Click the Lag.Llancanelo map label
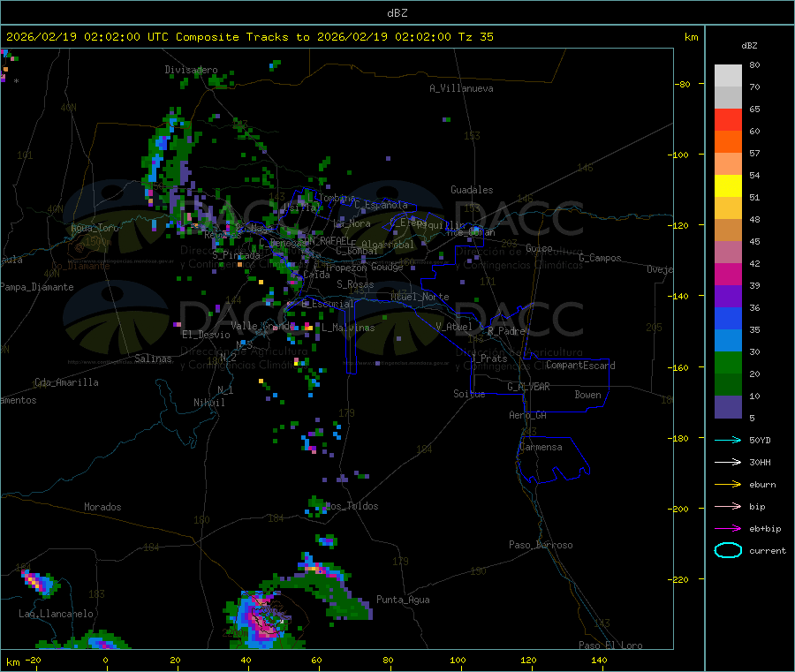The width and height of the screenshot is (795, 672). 56,614
